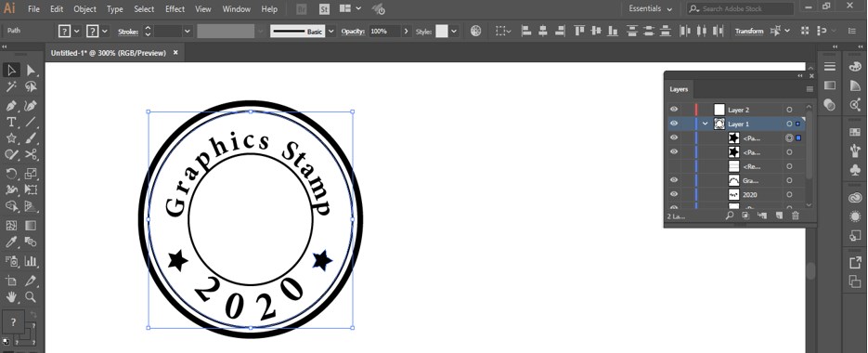
Task: Select the Column Graph tool
Action: (31, 261)
